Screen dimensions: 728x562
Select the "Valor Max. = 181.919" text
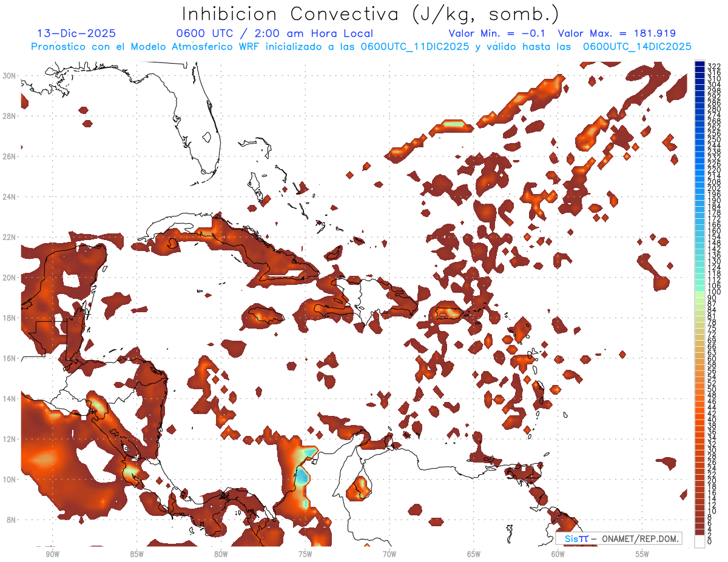click(617, 33)
